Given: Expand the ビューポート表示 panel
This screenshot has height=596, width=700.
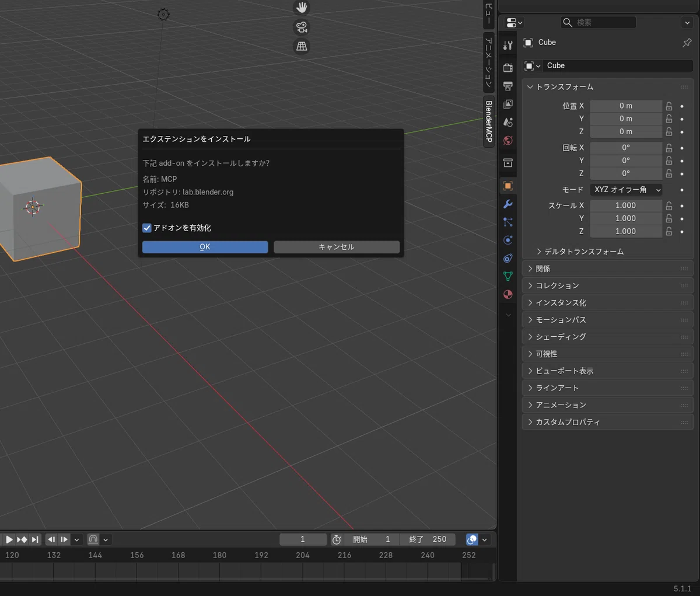Looking at the screenshot, I should (607, 371).
